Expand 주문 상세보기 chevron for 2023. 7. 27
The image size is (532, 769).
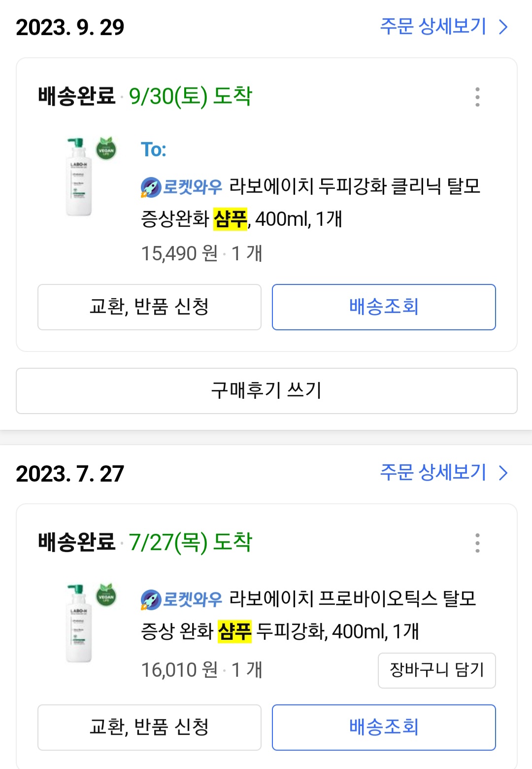click(x=503, y=473)
